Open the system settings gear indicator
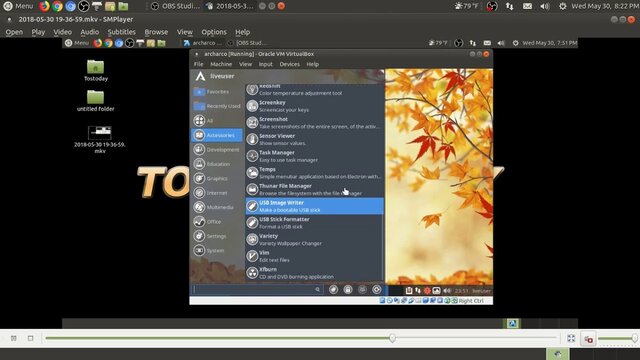 point(562,6)
